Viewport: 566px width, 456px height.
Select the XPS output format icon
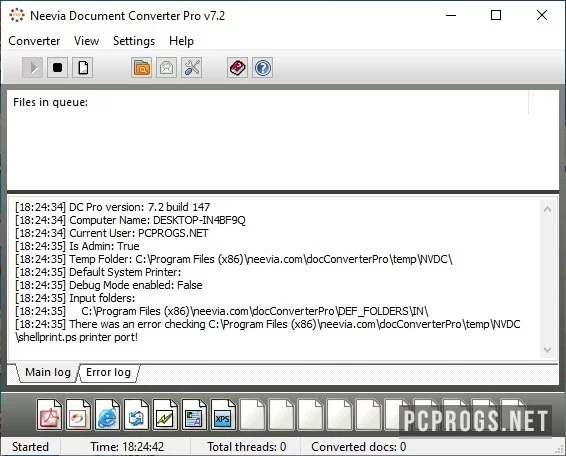click(223, 415)
